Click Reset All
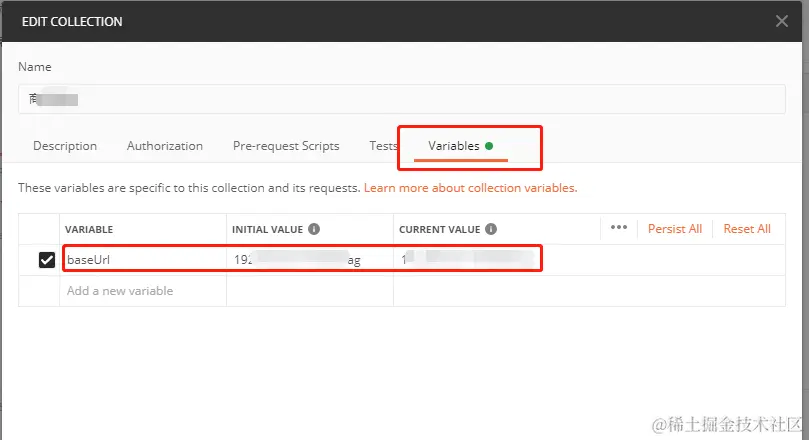Image resolution: width=809 pixels, height=440 pixels. (x=747, y=229)
